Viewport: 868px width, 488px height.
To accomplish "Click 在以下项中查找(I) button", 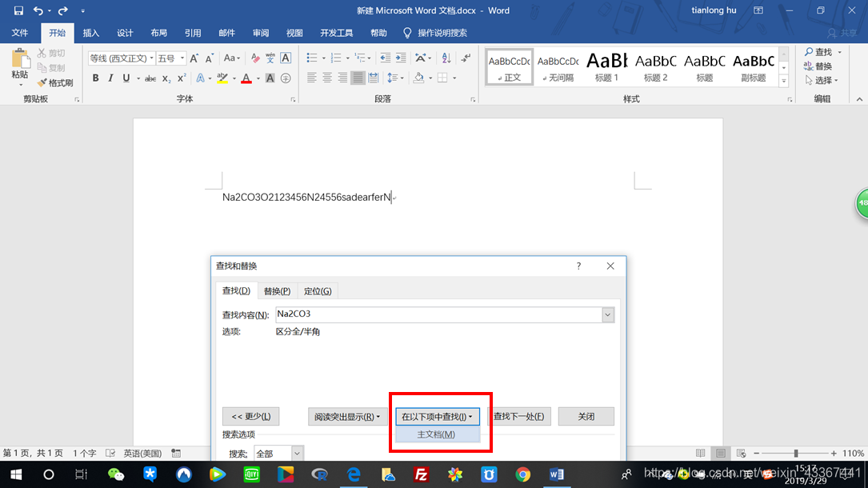I will [x=438, y=417].
